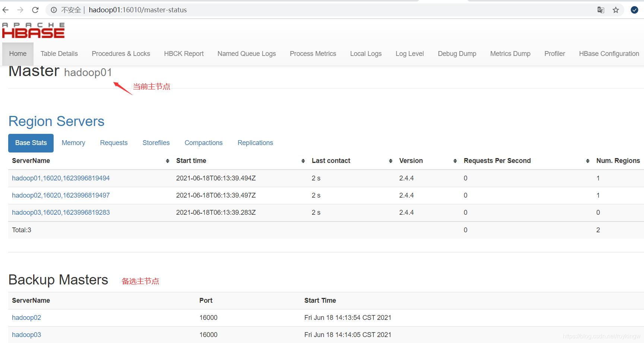Click the Apache HBase logo
Screen dimensions: 644x343
34,30
